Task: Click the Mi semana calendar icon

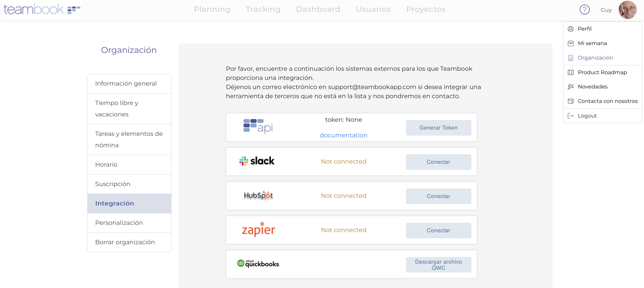Action: pos(571,43)
